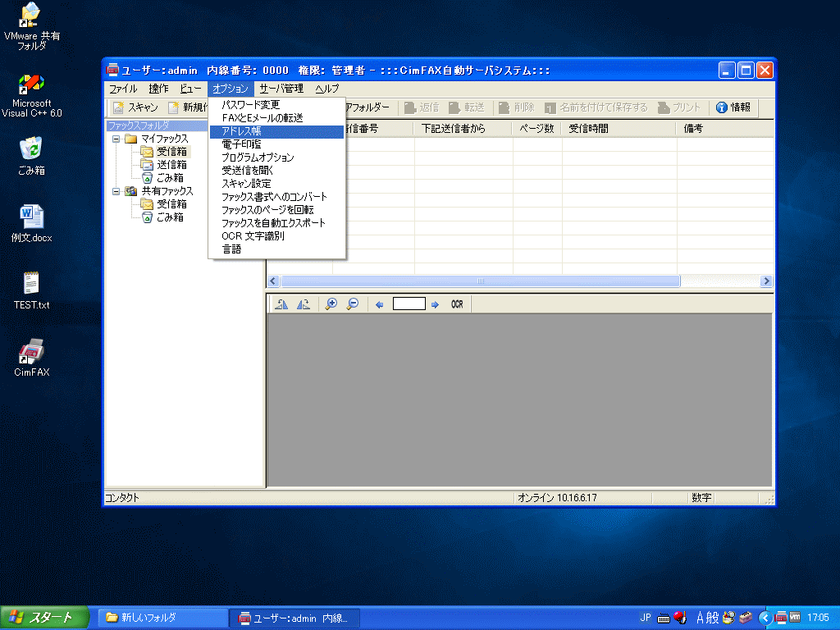Choose ファックスを自動エクスポート menu entry
Screen dimensions: 840x630
coord(276,223)
